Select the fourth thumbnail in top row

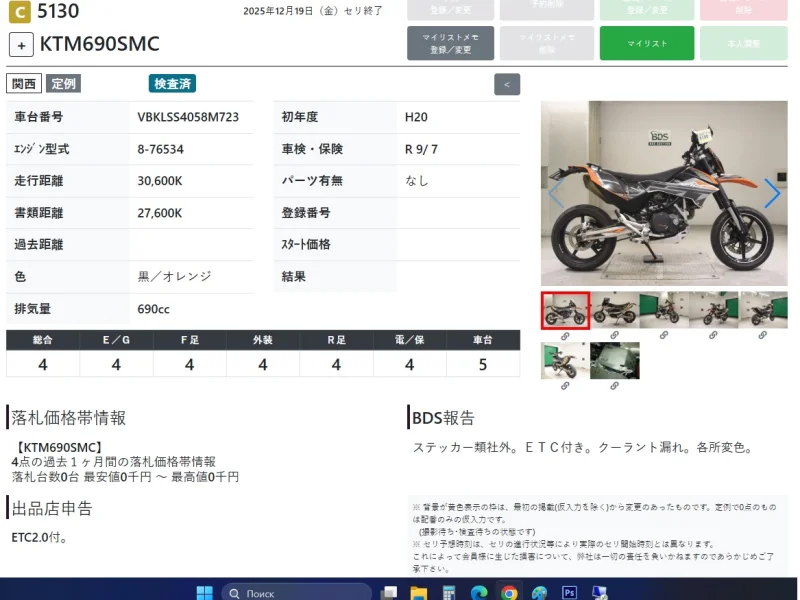[x=713, y=310]
